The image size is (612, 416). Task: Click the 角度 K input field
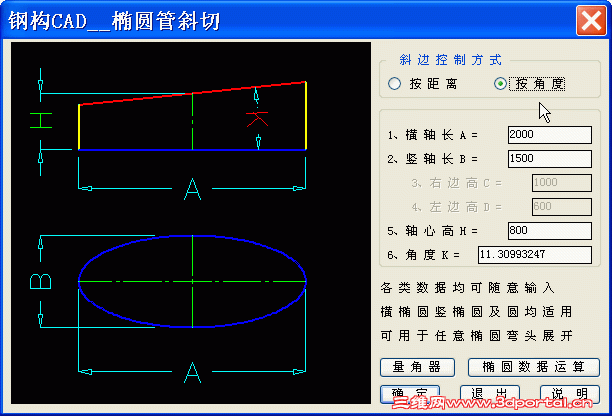point(535,255)
